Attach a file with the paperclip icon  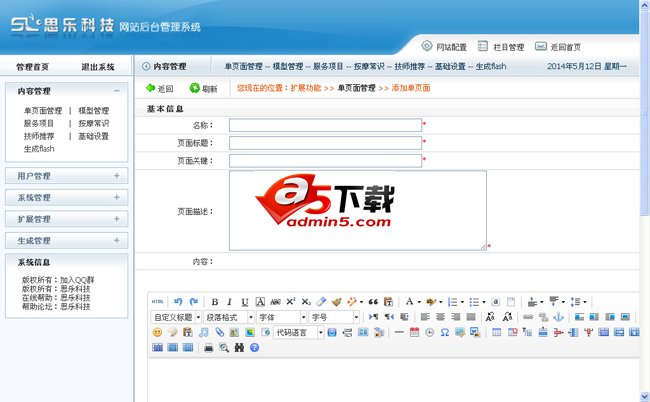pos(219,332)
